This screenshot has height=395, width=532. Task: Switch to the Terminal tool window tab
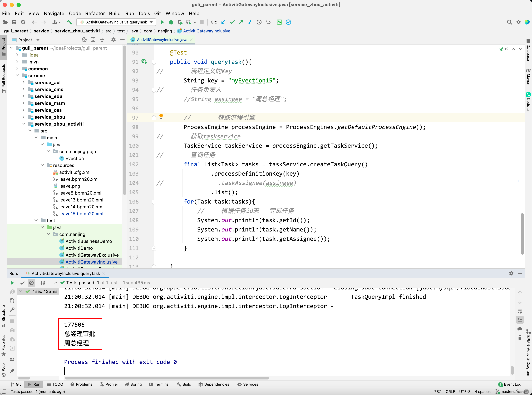(159, 384)
